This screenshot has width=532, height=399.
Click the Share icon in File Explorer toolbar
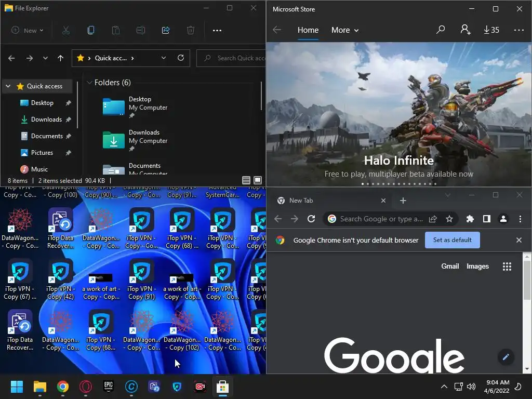[x=166, y=30]
